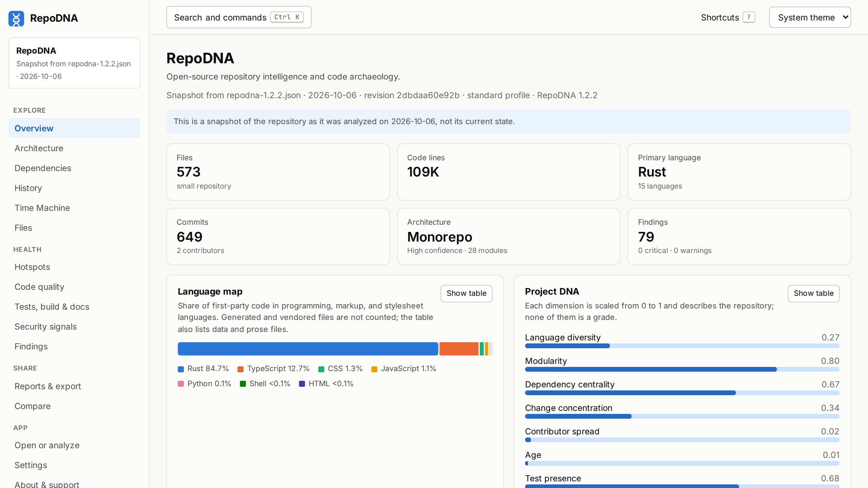
Task: Click the Rust blue legend swatch
Action: coord(181,369)
